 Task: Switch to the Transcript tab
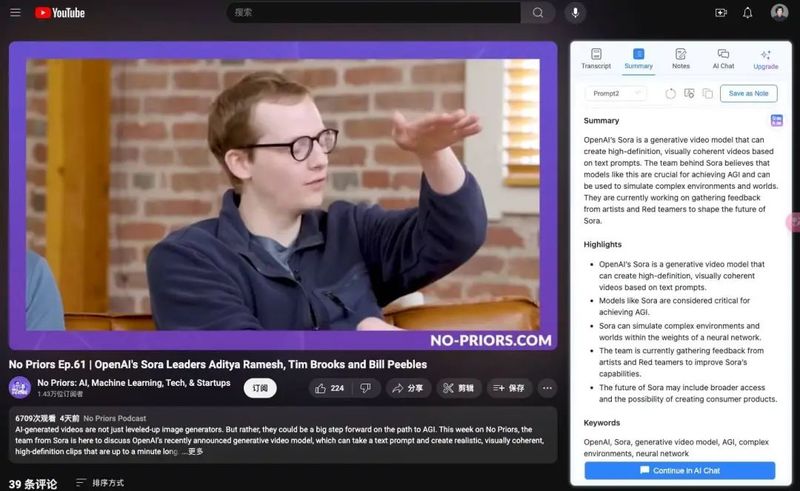tap(596, 59)
